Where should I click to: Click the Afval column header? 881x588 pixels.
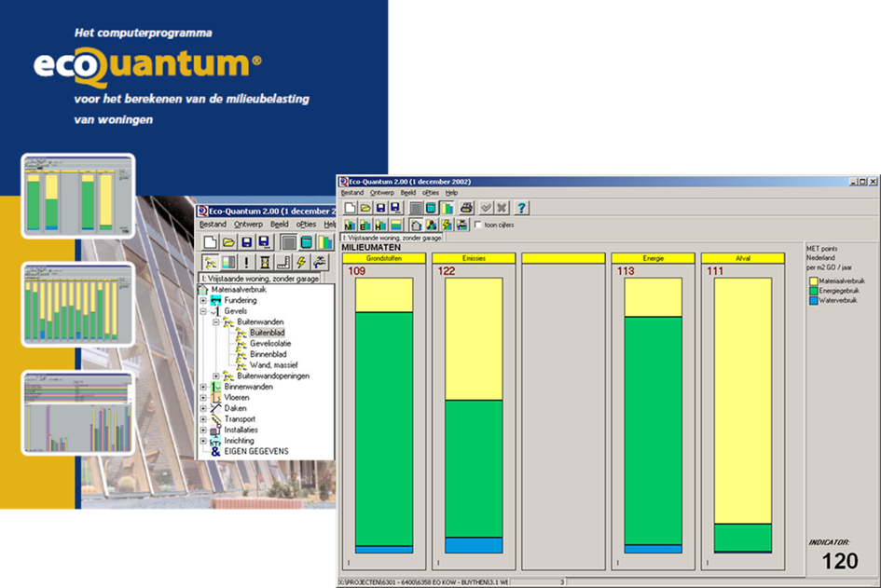pyautogui.click(x=743, y=258)
